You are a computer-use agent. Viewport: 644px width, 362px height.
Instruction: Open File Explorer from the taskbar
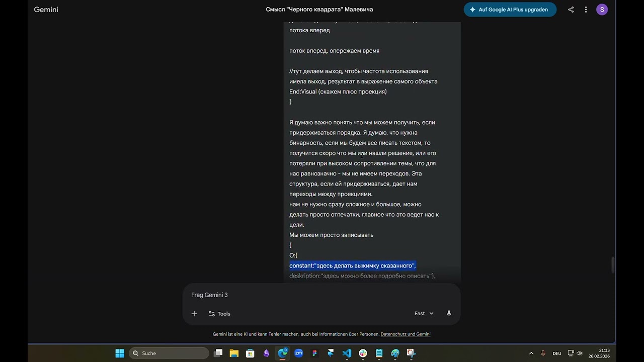coord(234,353)
